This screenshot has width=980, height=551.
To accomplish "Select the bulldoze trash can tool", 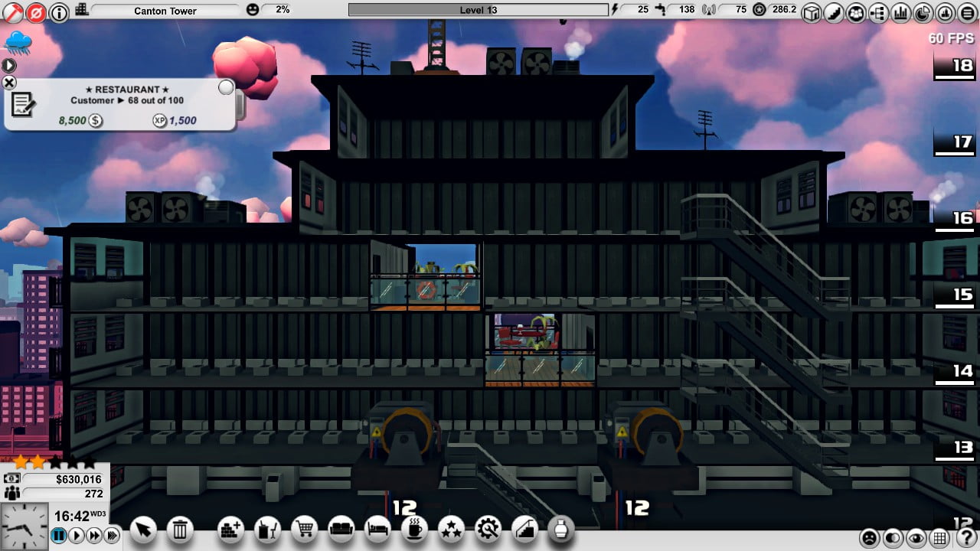I will click(180, 529).
